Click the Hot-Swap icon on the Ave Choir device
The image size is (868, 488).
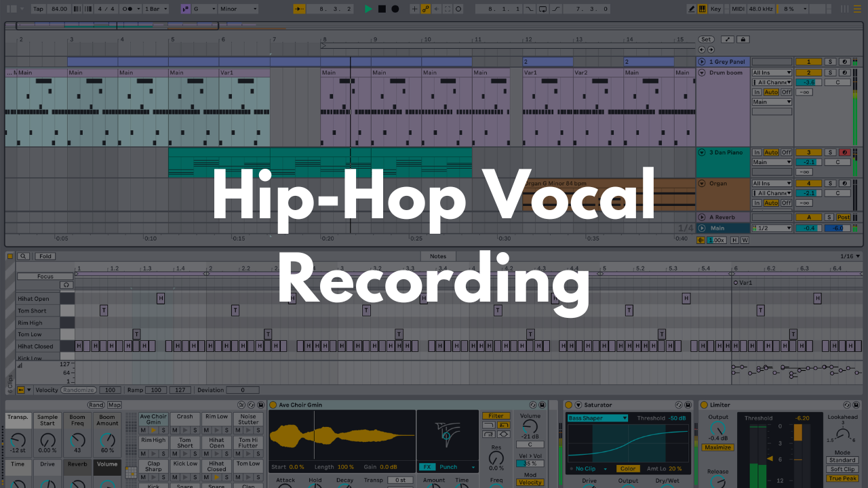coord(532,405)
